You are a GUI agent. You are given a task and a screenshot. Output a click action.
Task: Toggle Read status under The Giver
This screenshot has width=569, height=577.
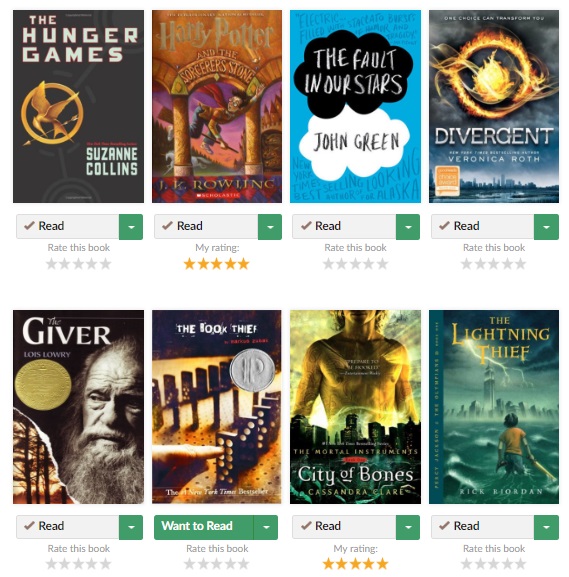point(68,527)
